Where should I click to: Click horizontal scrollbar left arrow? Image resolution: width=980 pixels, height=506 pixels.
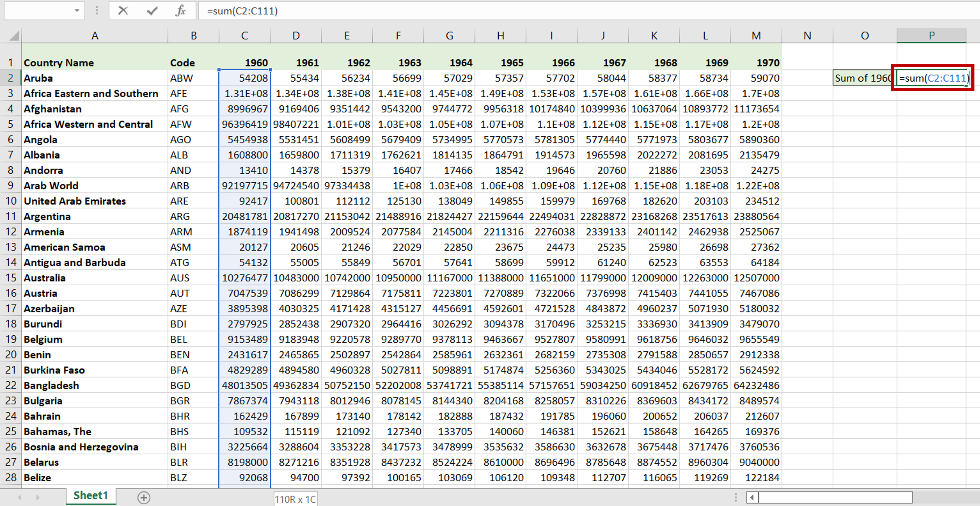click(752, 497)
